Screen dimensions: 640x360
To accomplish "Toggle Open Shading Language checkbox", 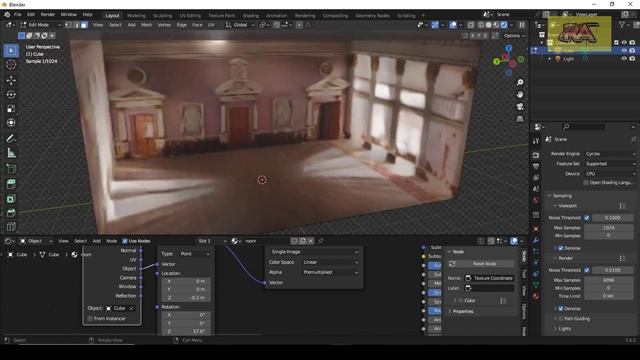I will (586, 182).
